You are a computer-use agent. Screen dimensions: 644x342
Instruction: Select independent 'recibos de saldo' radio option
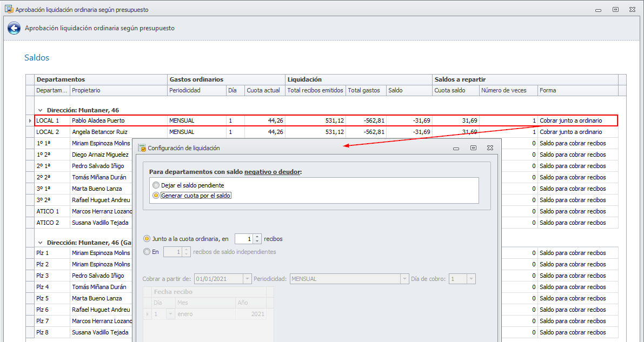pos(147,252)
